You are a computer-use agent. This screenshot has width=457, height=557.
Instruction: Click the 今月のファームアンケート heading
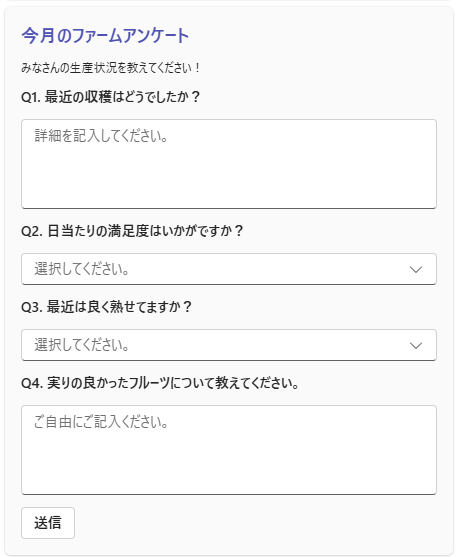pyautogui.click(x=105, y=36)
